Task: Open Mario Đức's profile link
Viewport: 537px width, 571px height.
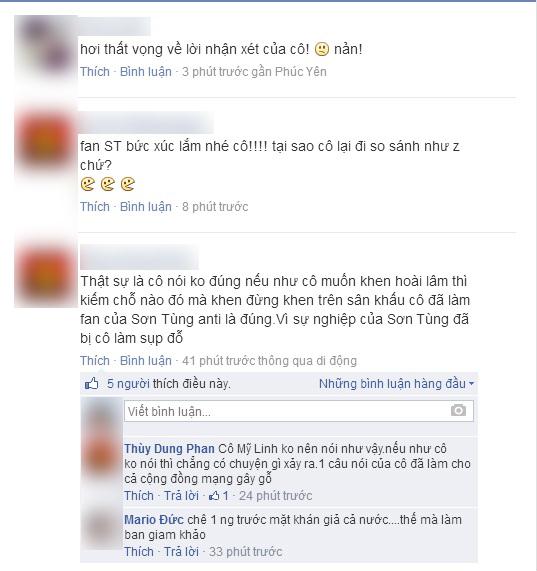Action: 154,520
